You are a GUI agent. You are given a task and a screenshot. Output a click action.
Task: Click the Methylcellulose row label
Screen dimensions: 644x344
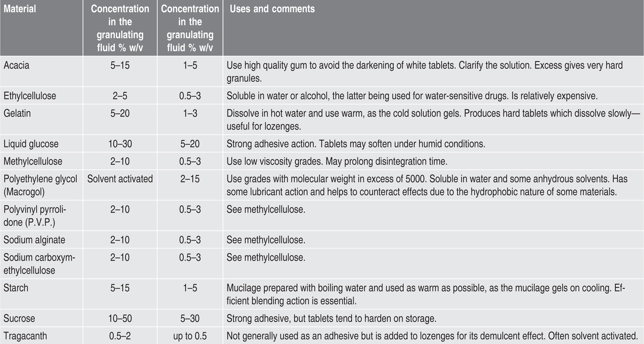click(33, 161)
